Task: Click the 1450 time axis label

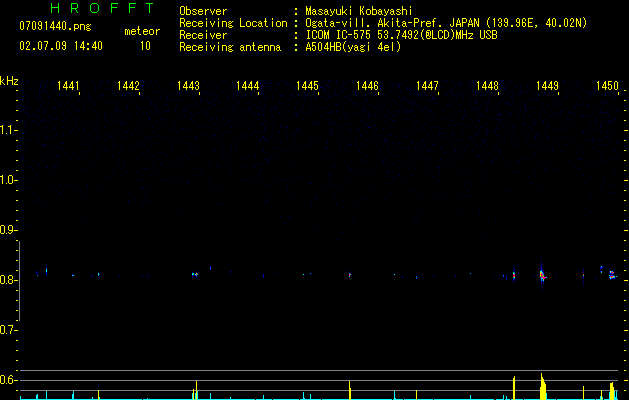Action: (607, 86)
